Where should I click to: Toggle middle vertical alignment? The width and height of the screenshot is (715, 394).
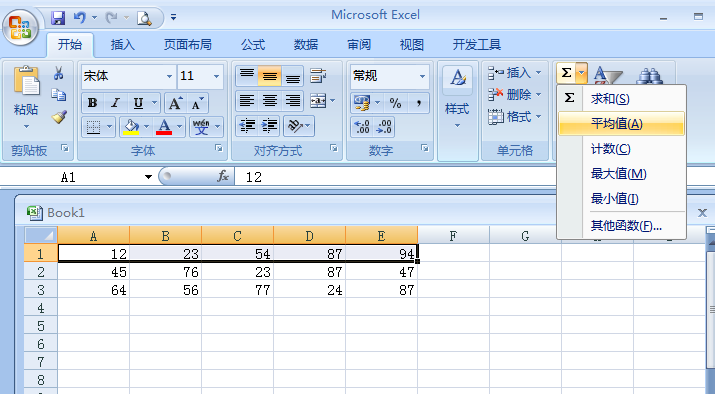(x=269, y=76)
